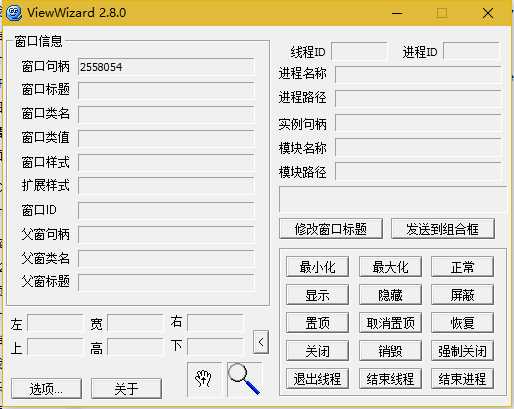The image size is (514, 409).
Task: Click the 隐藏 button
Action: (x=390, y=295)
